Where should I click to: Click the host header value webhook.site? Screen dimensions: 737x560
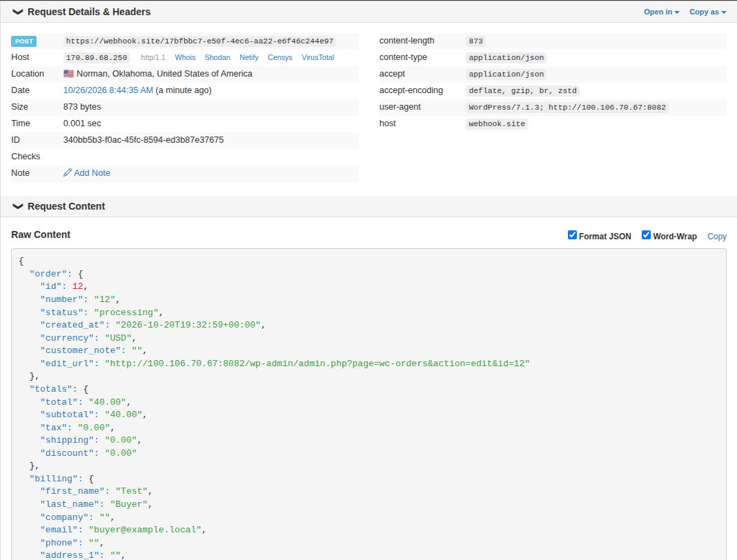pos(497,123)
